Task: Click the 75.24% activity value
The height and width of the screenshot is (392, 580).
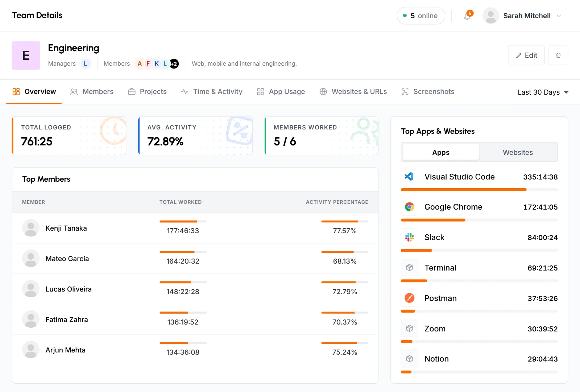Action: [x=345, y=352]
